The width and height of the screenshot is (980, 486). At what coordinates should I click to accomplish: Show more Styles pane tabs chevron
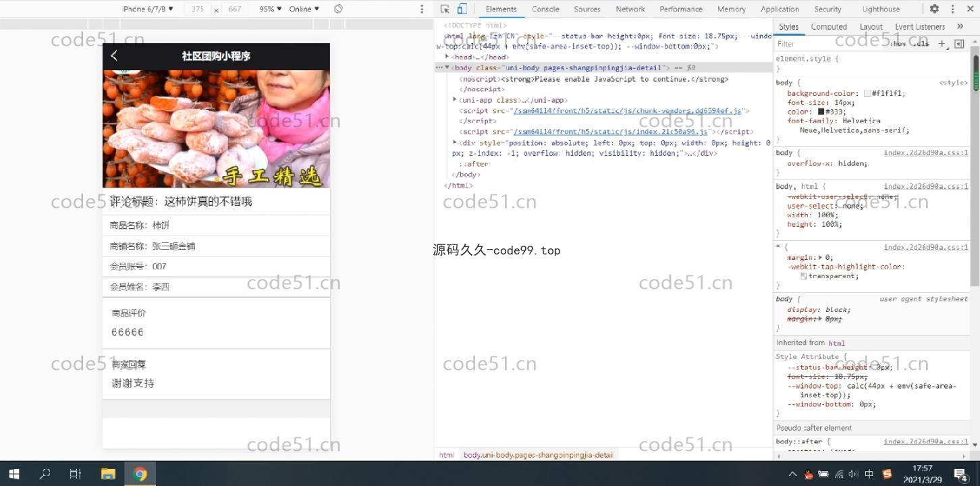[x=960, y=26]
